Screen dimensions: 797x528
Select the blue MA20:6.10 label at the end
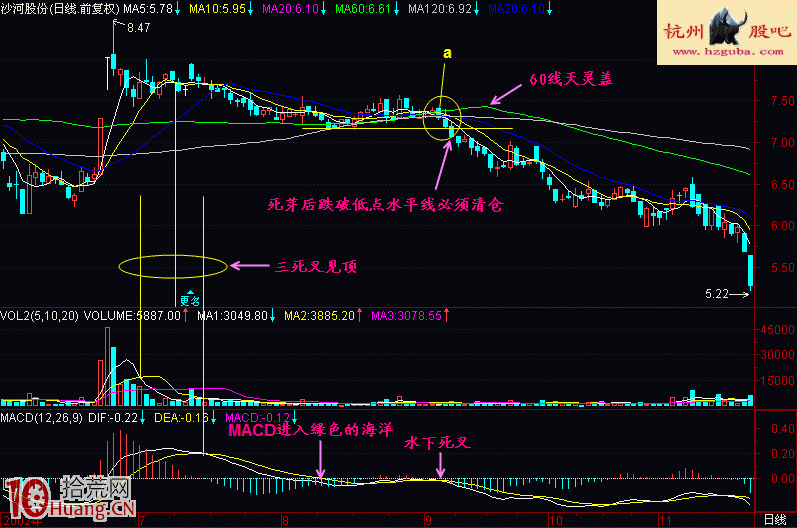[x=516, y=9]
